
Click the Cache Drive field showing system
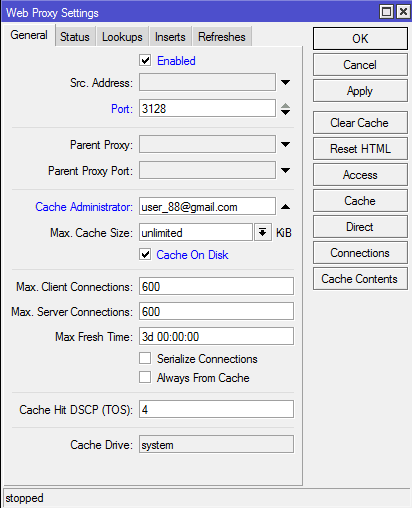pyautogui.click(x=216, y=444)
